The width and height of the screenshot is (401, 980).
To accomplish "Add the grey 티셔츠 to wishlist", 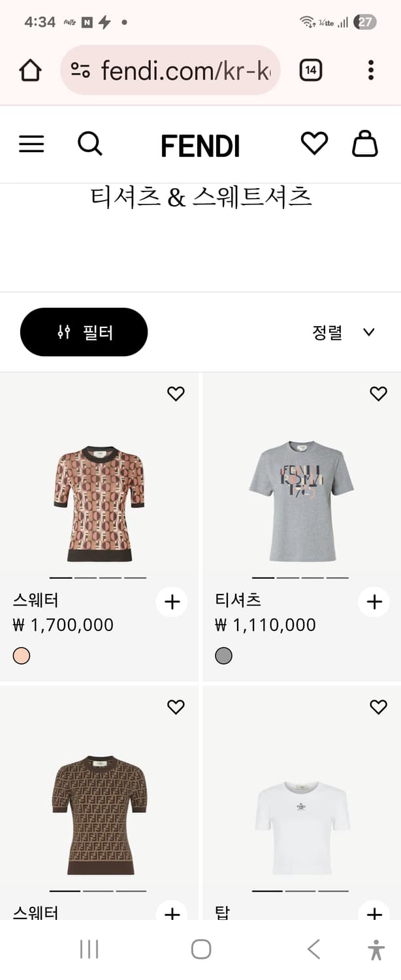I will click(x=378, y=394).
